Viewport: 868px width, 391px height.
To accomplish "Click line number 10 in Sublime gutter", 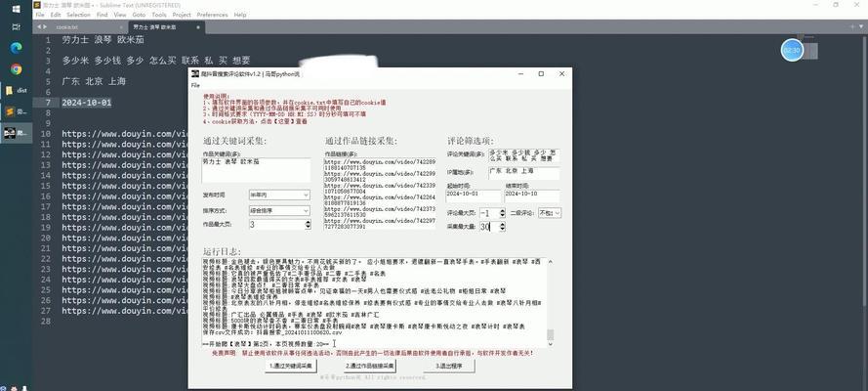I will (x=45, y=134).
